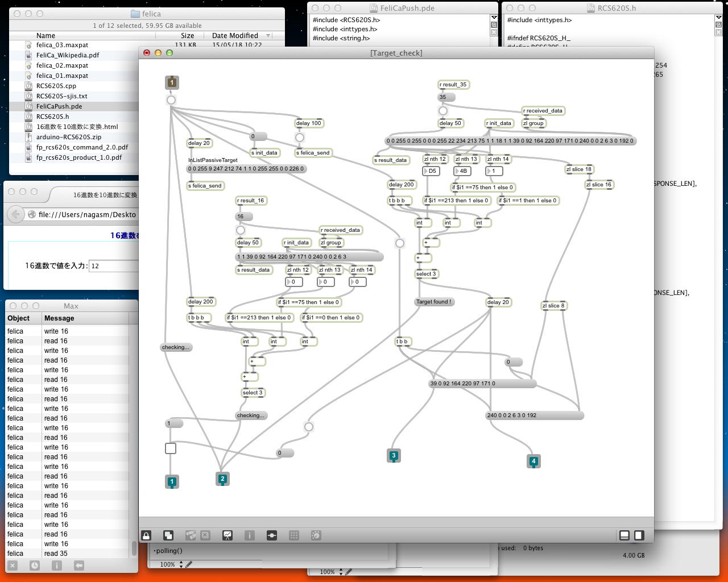This screenshot has height=582, width=728.
Task: Click the '39 0 92 164 220 97 171 0' message
Action: coord(482,384)
